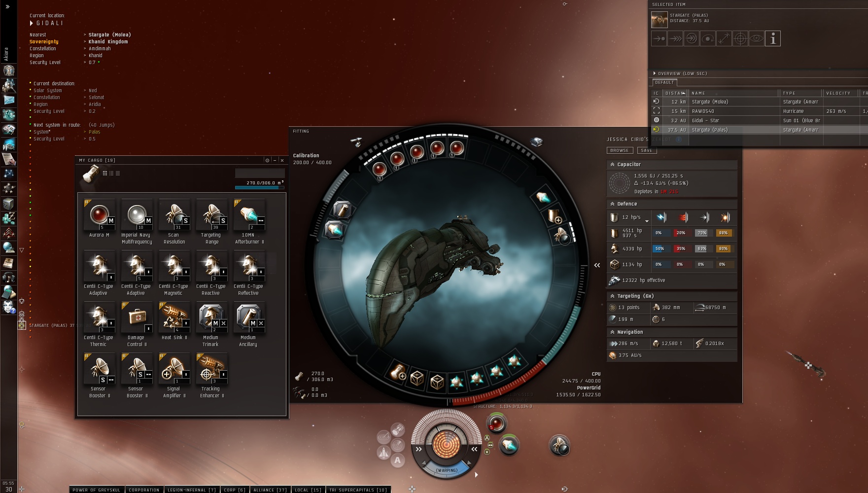Switch to the Alliance [37] chat tab

[x=270, y=490]
